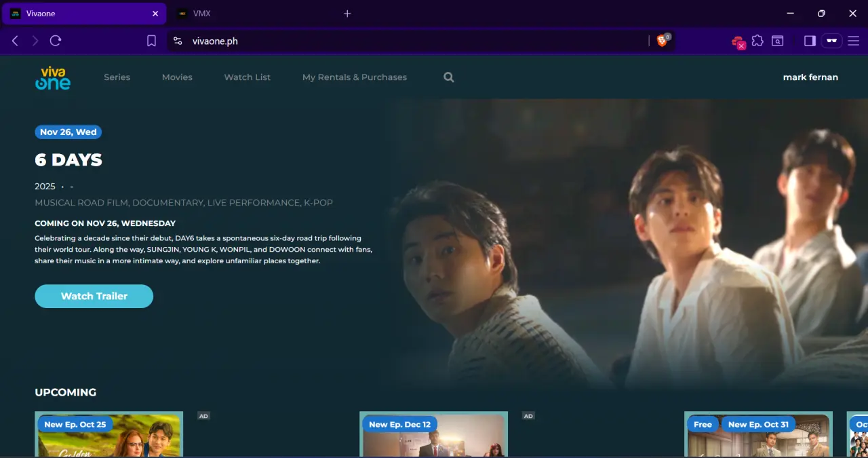Minimize the browser window
The image size is (868, 458).
tap(791, 14)
